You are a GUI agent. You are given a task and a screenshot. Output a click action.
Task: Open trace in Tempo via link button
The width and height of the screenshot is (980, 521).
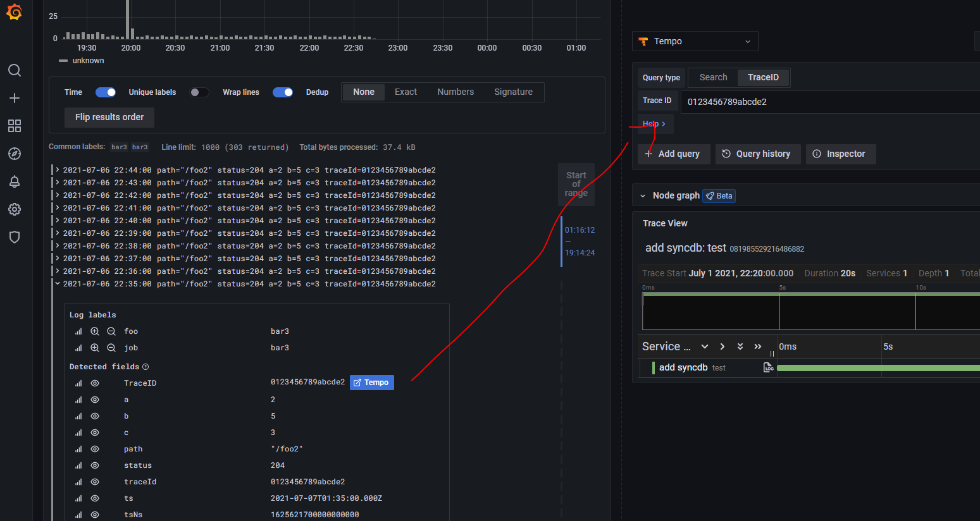[372, 383]
